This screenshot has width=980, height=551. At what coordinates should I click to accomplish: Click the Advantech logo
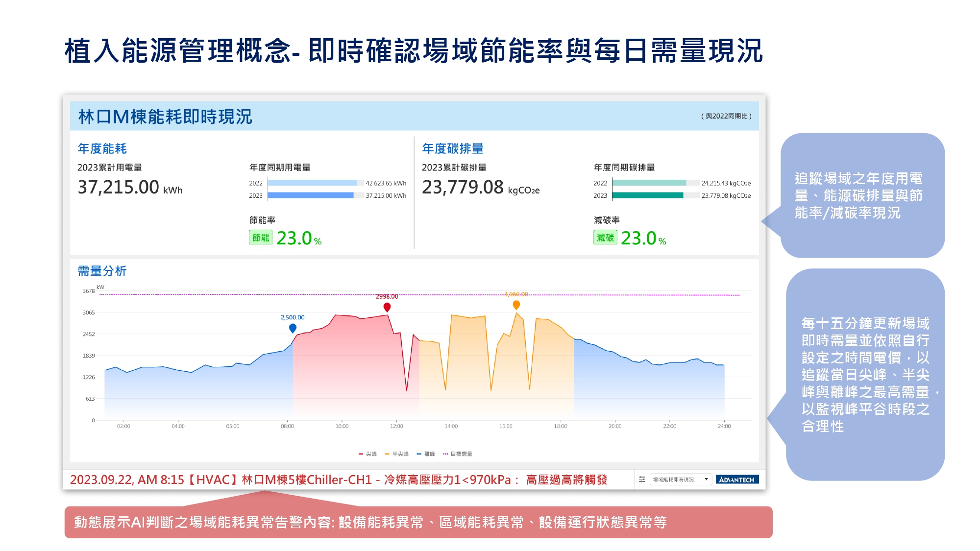737,479
